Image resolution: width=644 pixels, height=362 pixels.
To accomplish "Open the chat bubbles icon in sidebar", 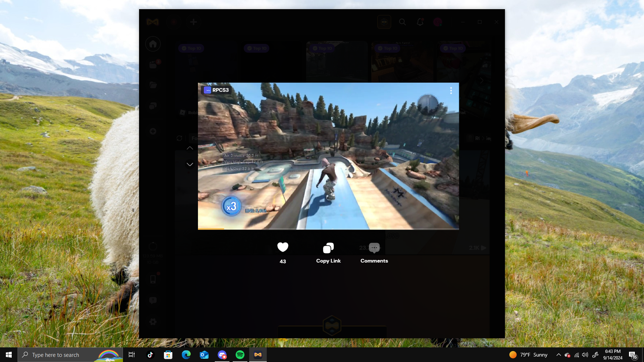I will 153,106.
